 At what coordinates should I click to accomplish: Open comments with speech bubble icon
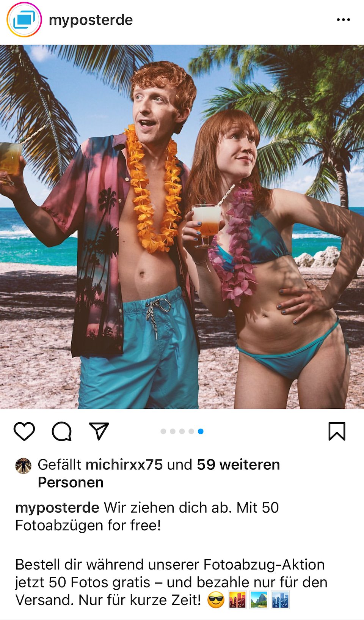62,431
